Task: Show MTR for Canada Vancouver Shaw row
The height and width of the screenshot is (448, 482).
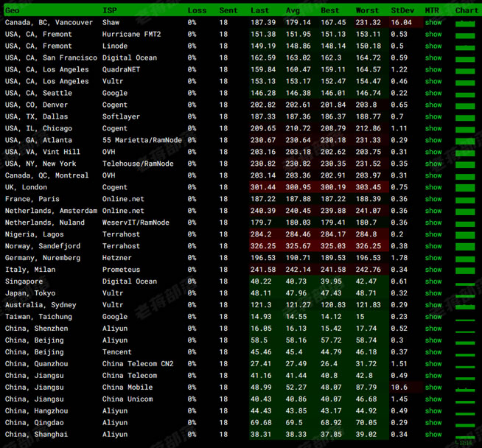Action: coord(433,22)
